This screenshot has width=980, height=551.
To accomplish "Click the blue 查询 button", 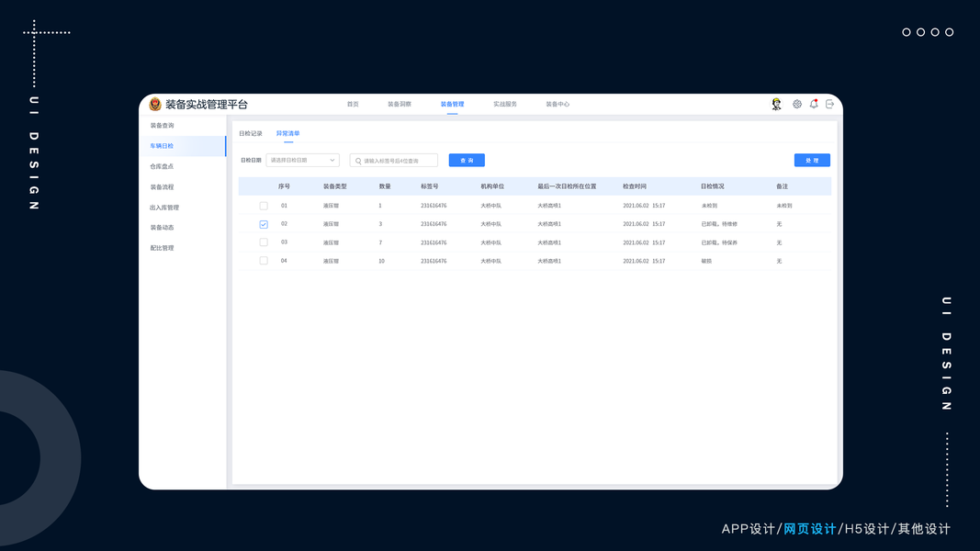I will coord(467,161).
